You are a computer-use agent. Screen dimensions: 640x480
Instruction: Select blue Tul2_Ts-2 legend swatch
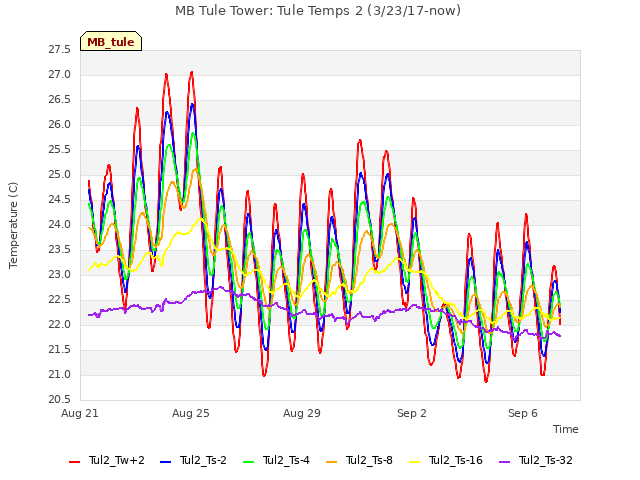[x=165, y=461]
